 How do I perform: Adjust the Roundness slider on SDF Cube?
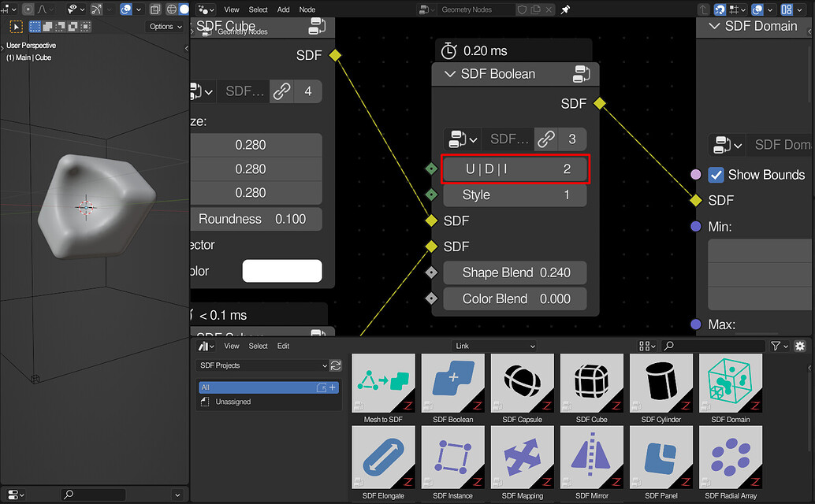pyautogui.click(x=256, y=219)
